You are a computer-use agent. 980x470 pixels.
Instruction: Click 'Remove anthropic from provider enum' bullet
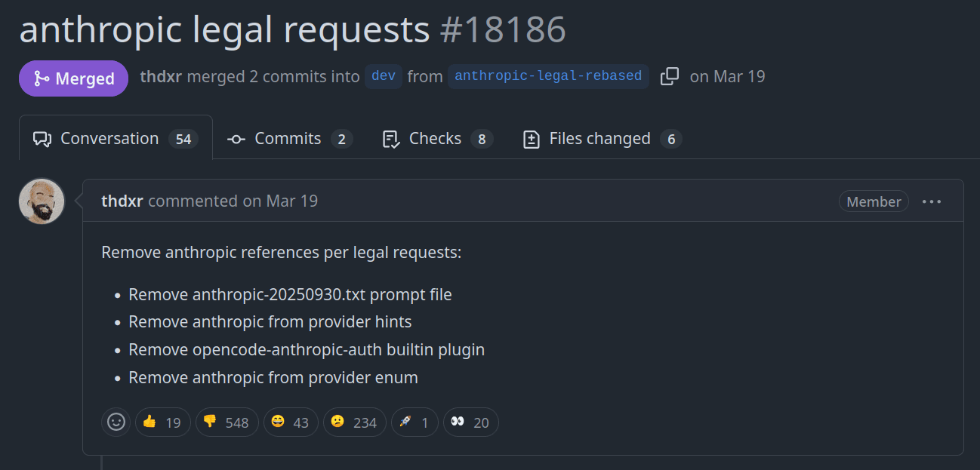pos(273,378)
